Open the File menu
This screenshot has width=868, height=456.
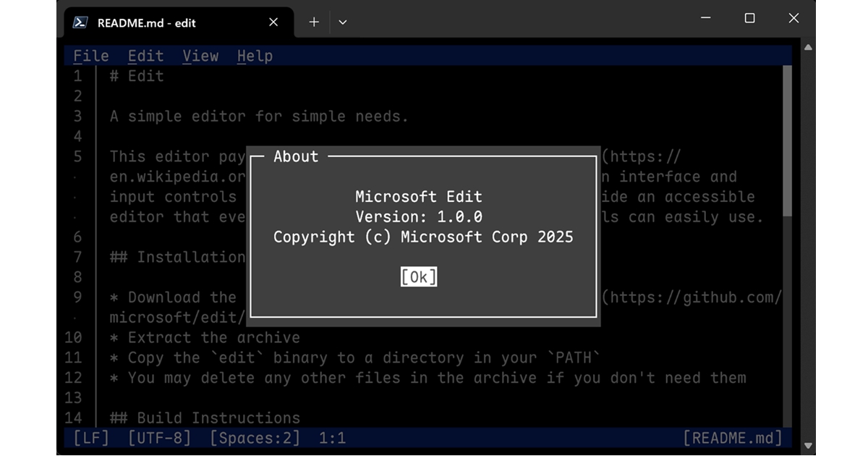(91, 56)
